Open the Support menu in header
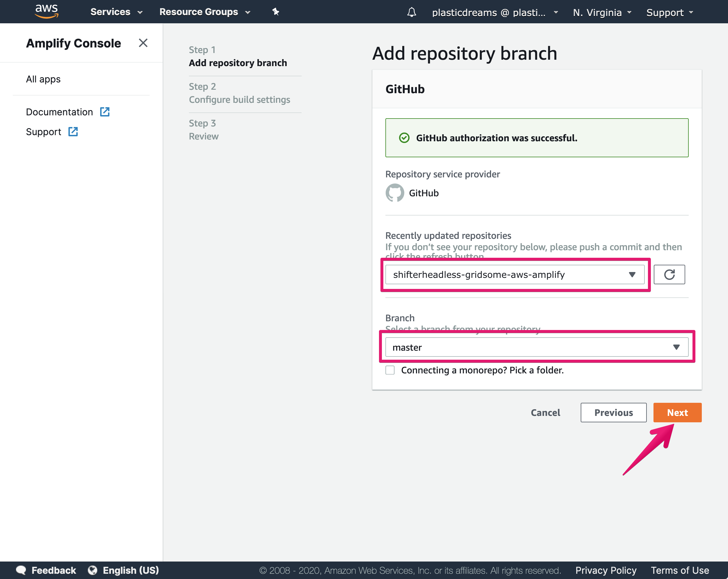 tap(669, 13)
